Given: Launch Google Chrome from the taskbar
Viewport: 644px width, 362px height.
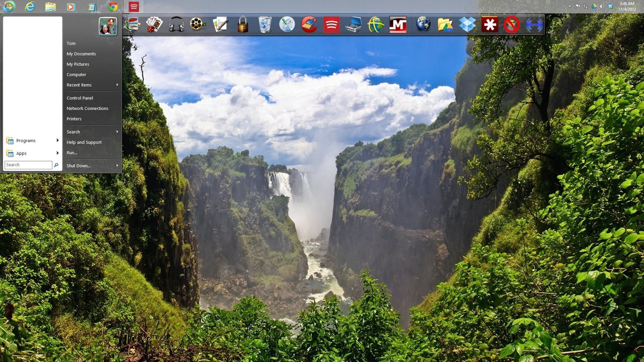Looking at the screenshot, I should pos(113,7).
